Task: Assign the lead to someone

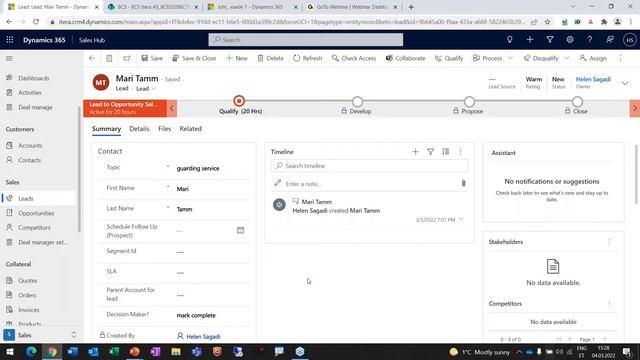Action: (x=593, y=58)
